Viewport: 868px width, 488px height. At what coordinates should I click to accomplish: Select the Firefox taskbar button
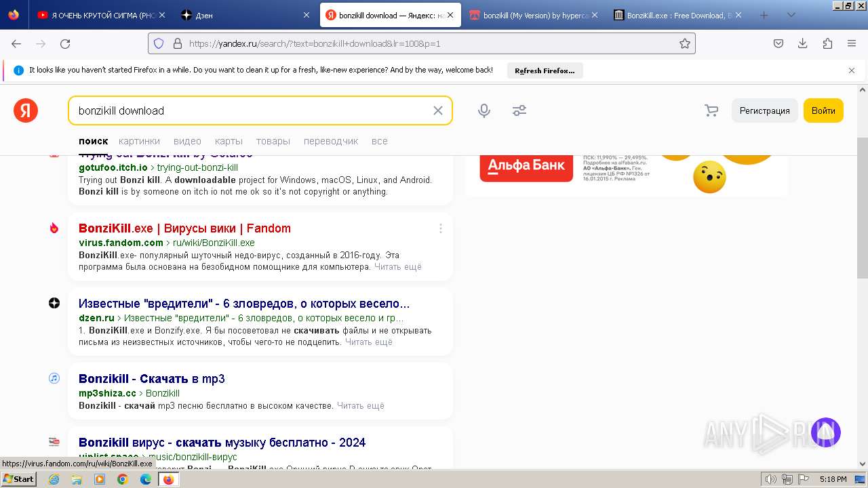pyautogui.click(x=168, y=479)
